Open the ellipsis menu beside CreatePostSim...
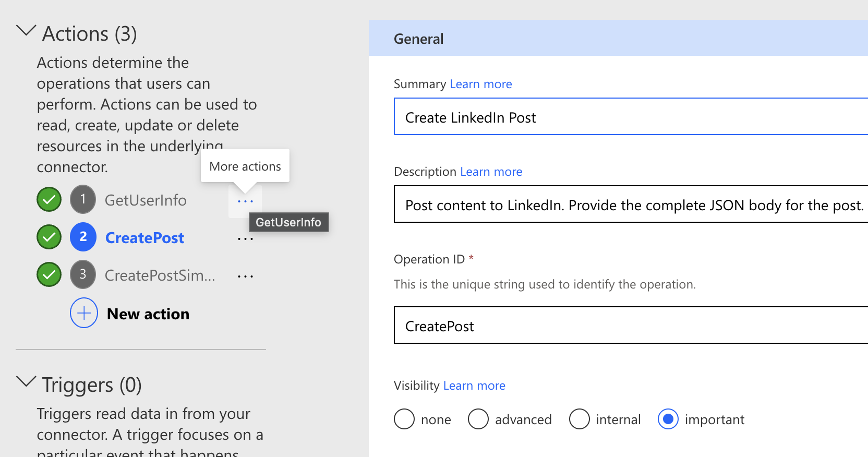Screen dimensions: 868x457 (245, 276)
